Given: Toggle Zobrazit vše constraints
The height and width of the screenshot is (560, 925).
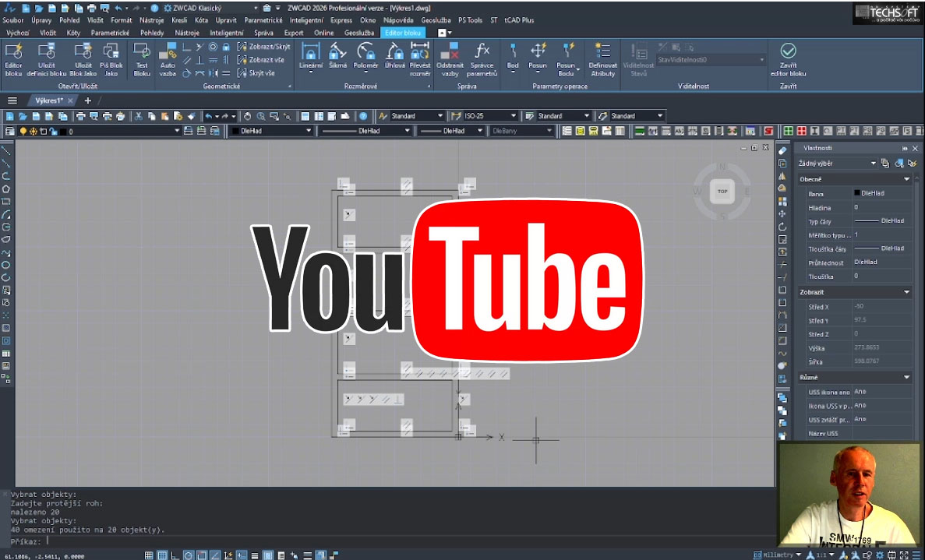Looking at the screenshot, I should [261, 59].
